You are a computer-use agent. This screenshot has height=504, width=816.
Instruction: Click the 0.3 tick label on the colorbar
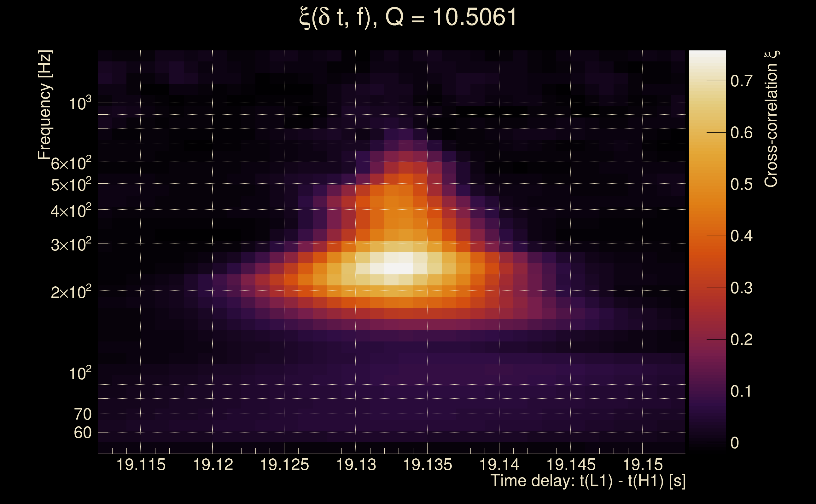click(x=741, y=288)
